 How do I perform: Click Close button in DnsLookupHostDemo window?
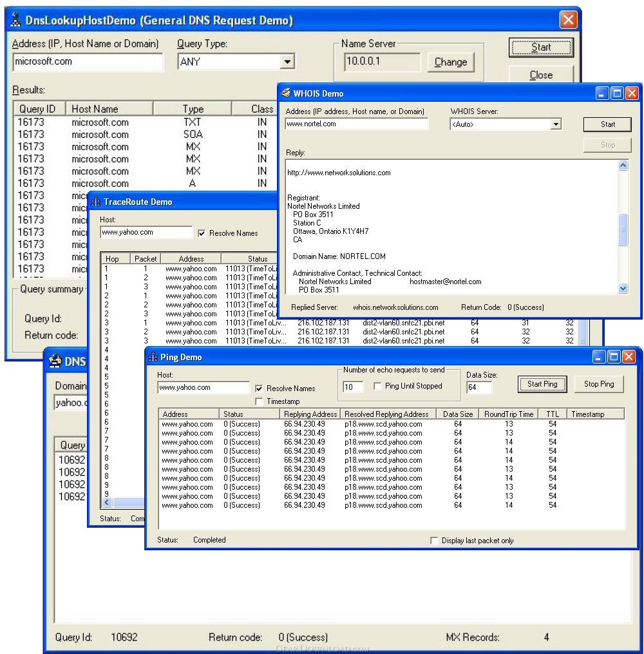tap(541, 75)
